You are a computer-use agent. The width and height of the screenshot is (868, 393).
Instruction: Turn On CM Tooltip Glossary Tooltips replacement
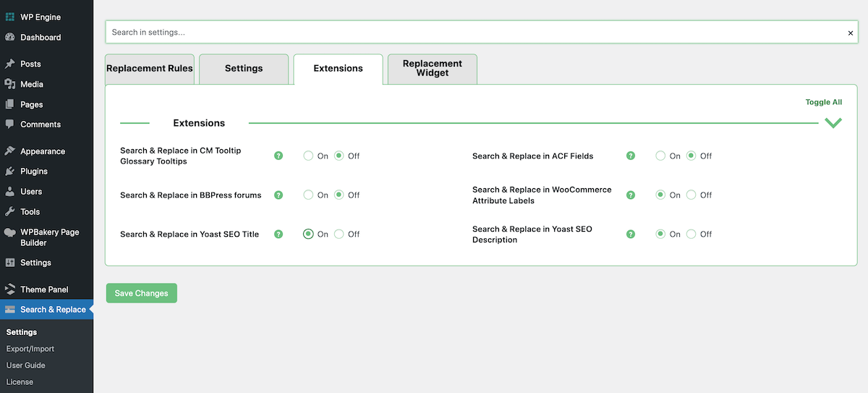click(x=308, y=156)
